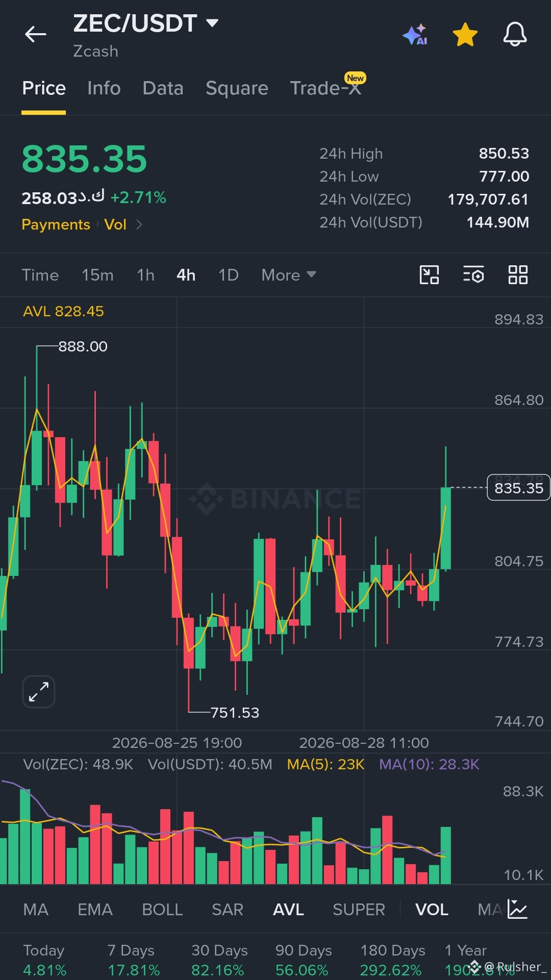
Task: Tap the 2026-08-28 11:00 date label
Action: click(364, 742)
